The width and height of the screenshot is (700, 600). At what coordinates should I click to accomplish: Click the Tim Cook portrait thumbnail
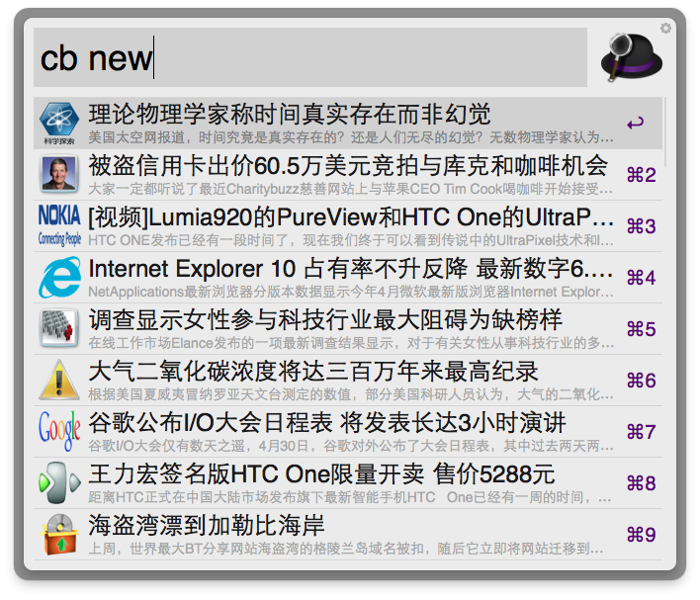(x=59, y=174)
